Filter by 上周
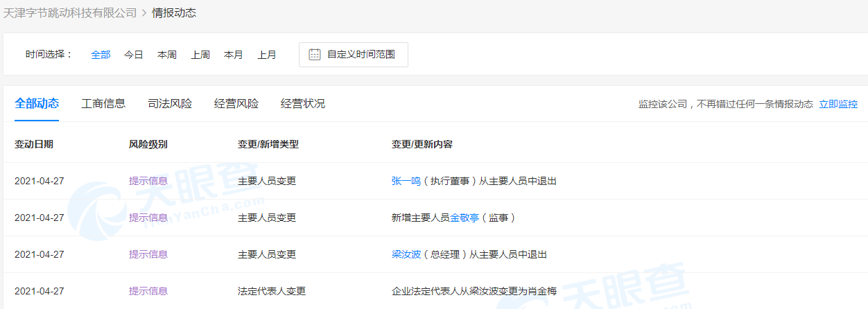The image size is (868, 309). [200, 55]
